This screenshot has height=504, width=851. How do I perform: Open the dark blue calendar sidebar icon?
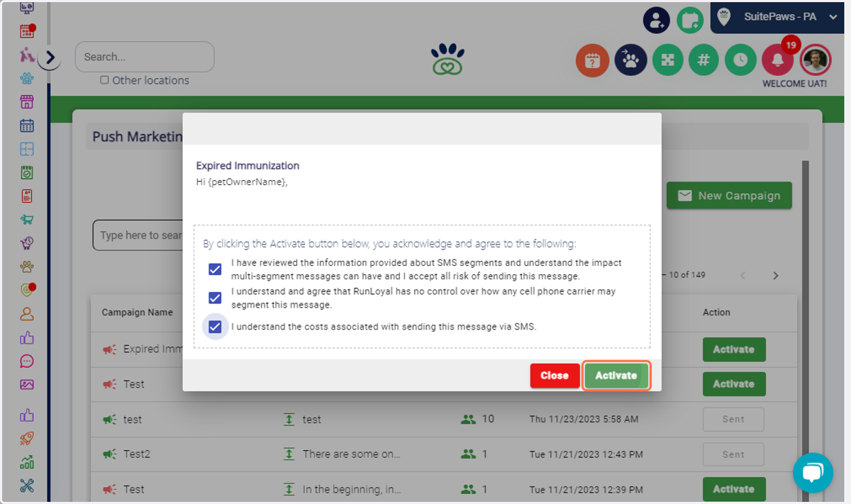27,125
